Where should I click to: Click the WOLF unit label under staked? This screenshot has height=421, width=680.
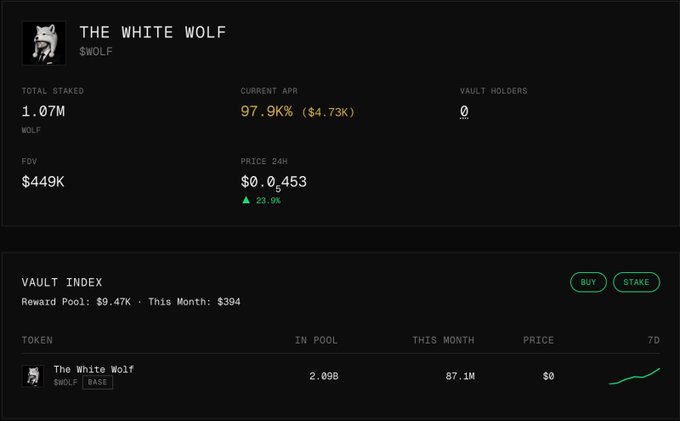[x=31, y=130]
